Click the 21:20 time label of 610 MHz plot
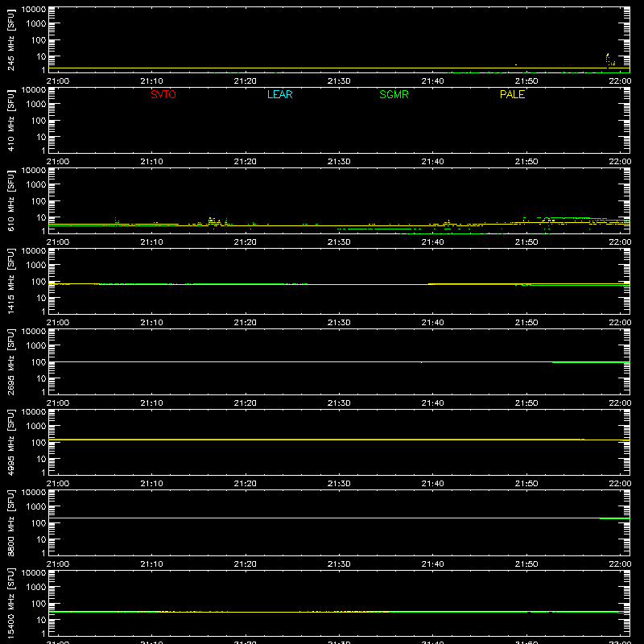This screenshot has height=644, width=644. [x=246, y=242]
